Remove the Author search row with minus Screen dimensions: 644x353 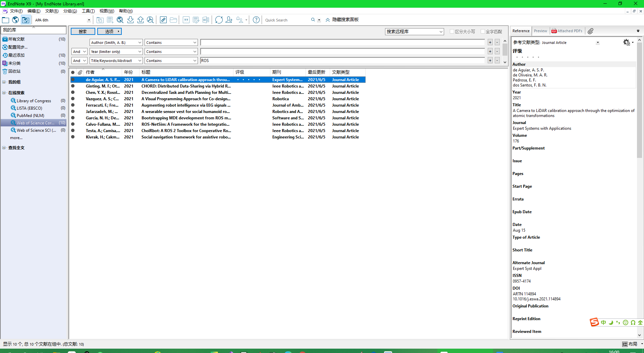(497, 43)
